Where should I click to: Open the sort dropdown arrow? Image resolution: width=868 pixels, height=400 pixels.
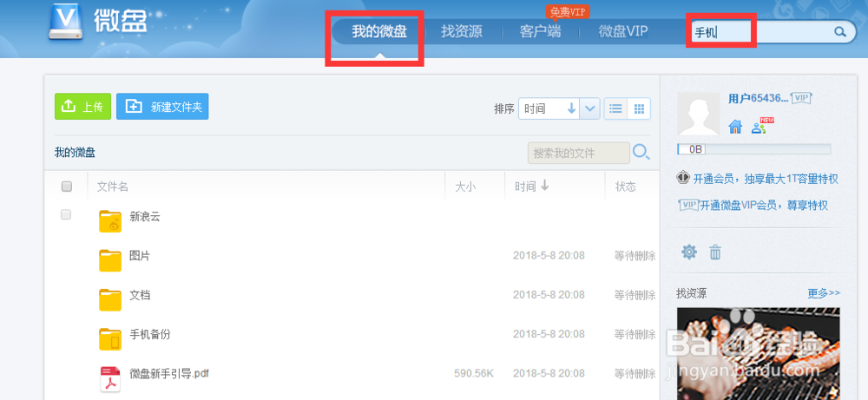(x=590, y=108)
